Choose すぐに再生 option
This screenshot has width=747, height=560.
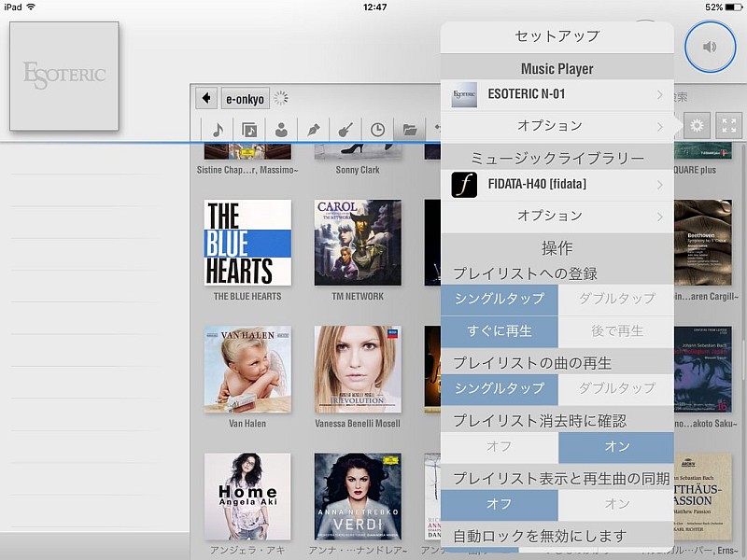(x=500, y=331)
